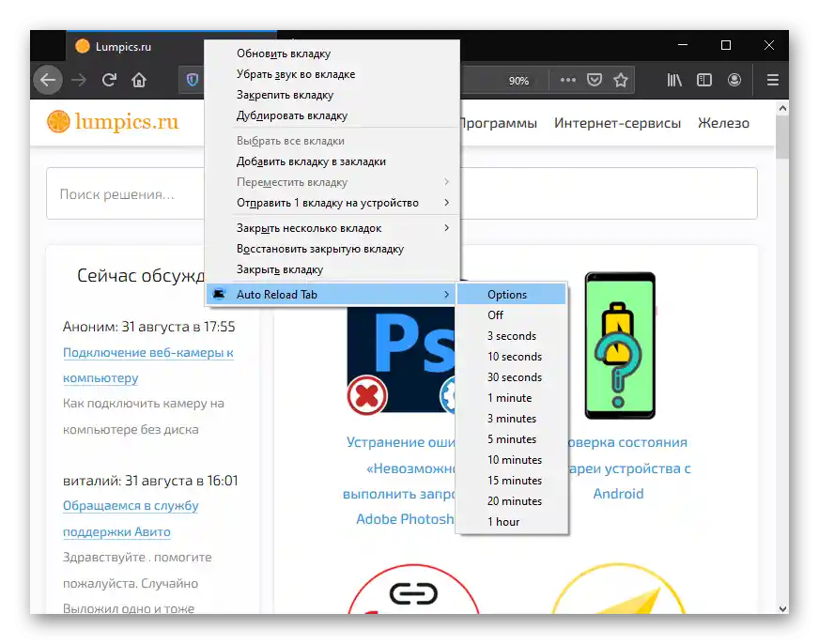819x644 pixels.
Task: Click the scrollbar down arrow
Action: click(782, 608)
